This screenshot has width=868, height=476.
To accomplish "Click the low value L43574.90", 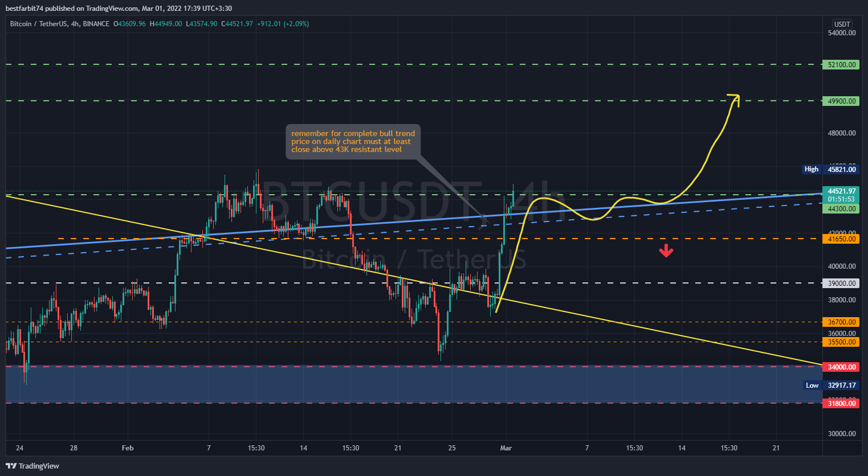I will [x=201, y=24].
